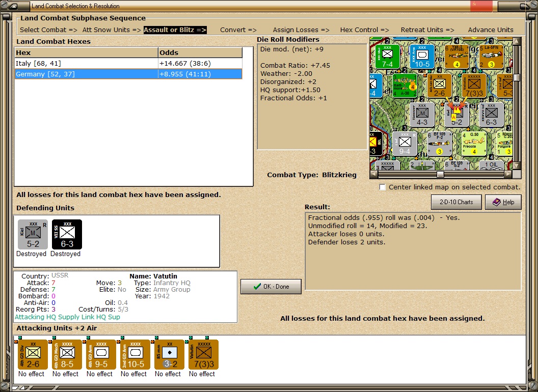Select the Vatutin 7(3)3 HQ counter

coord(203,354)
